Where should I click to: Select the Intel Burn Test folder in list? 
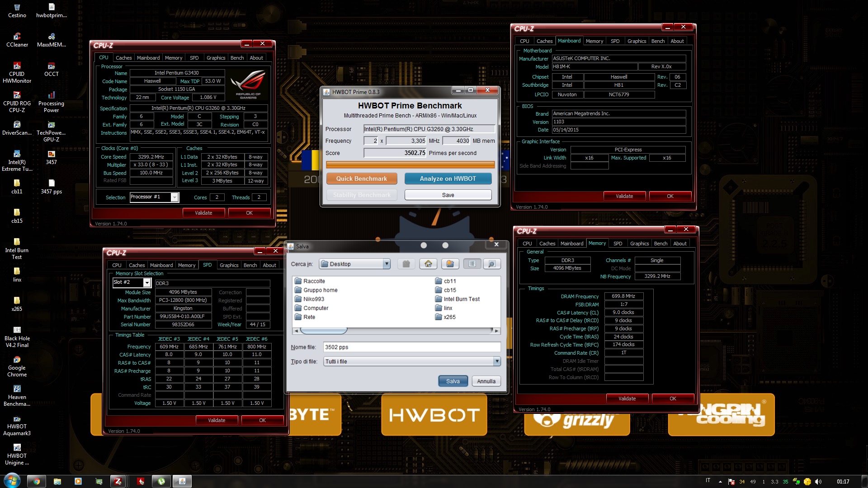pyautogui.click(x=457, y=299)
